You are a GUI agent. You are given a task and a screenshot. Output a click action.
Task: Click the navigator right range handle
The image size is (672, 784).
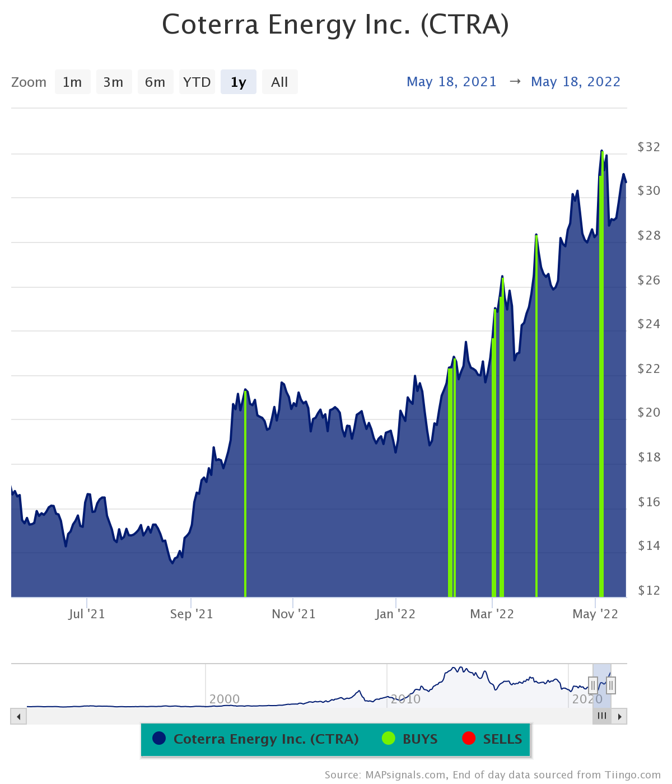click(x=611, y=685)
